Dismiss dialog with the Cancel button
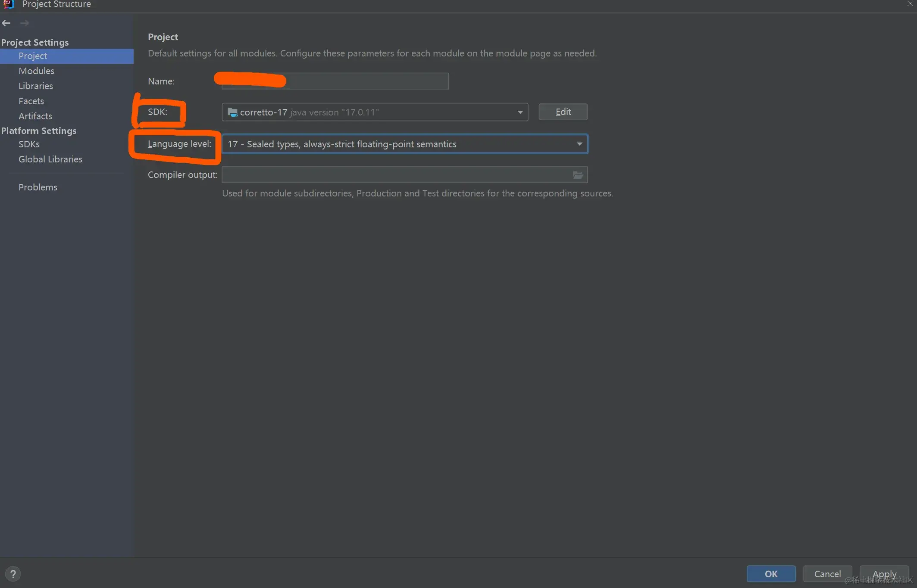Image resolution: width=917 pixels, height=588 pixels. click(x=827, y=574)
